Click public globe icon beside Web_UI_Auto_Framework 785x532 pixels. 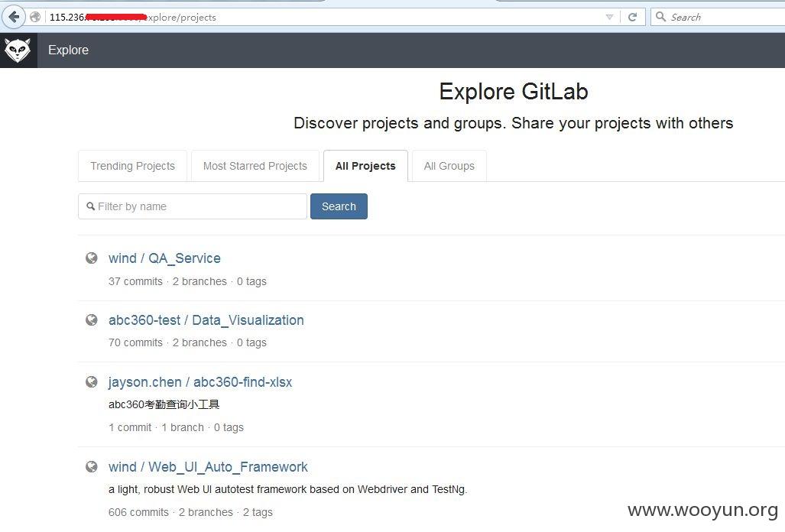coord(92,467)
